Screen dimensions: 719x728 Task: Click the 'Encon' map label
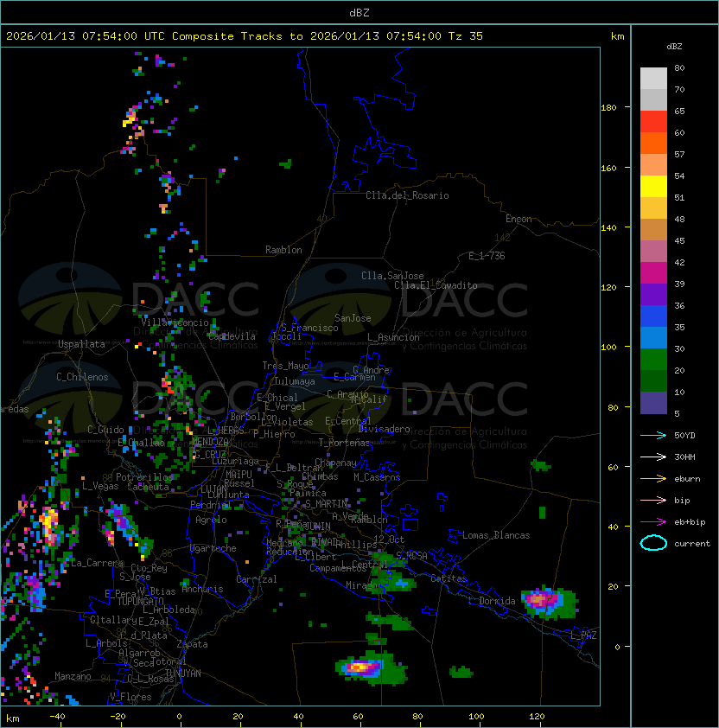click(x=519, y=219)
